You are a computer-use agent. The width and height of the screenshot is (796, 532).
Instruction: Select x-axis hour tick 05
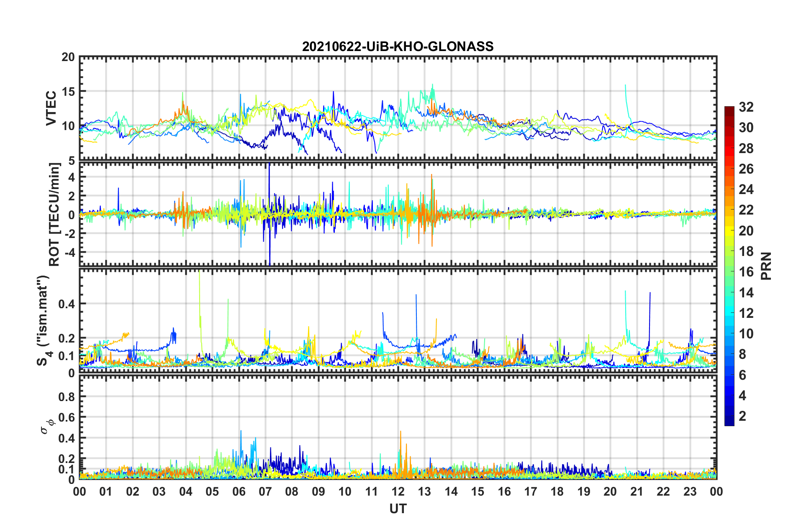pos(212,492)
